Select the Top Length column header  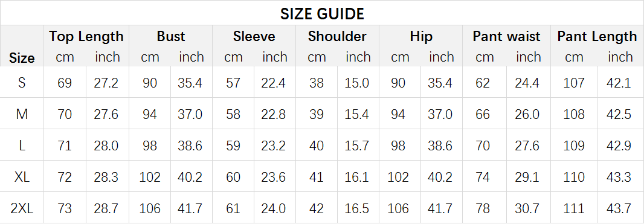[86, 36]
